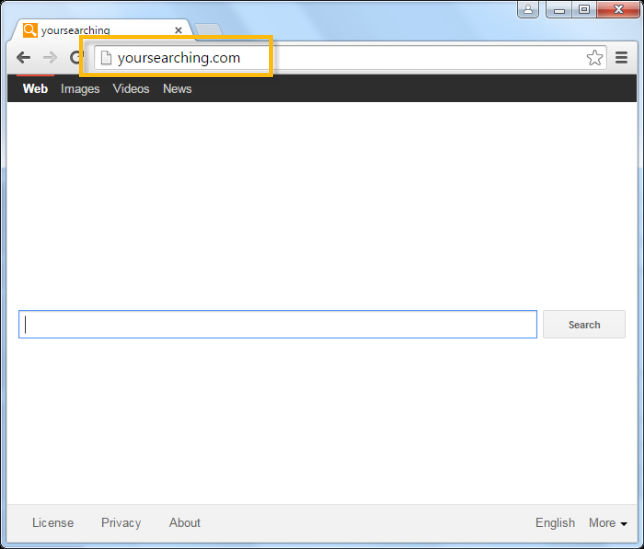Select the Web search category
644x549 pixels.
(35, 89)
